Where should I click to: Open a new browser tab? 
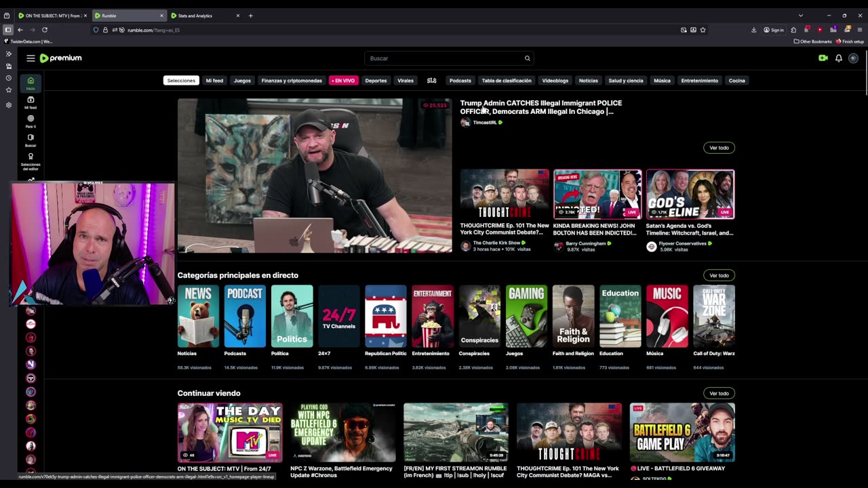coord(250,16)
